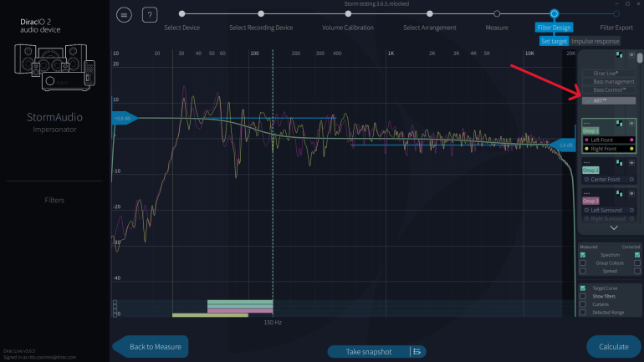Click the Calculate button
Viewport: 644px width, 362px height.
coord(613,346)
